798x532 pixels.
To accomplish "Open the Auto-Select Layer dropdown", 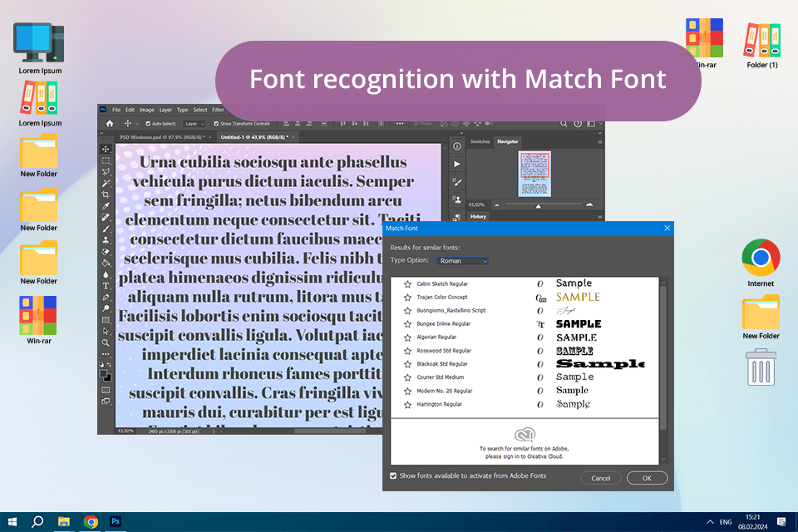I will click(x=194, y=124).
